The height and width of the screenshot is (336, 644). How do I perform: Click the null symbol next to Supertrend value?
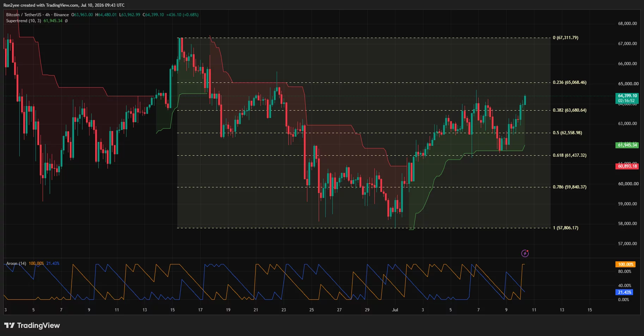pyautogui.click(x=66, y=21)
